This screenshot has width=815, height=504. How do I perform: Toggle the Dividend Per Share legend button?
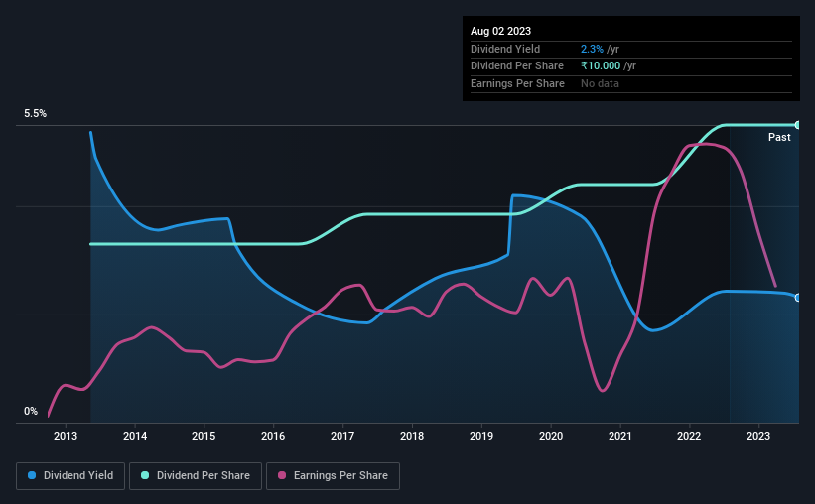tap(196, 476)
